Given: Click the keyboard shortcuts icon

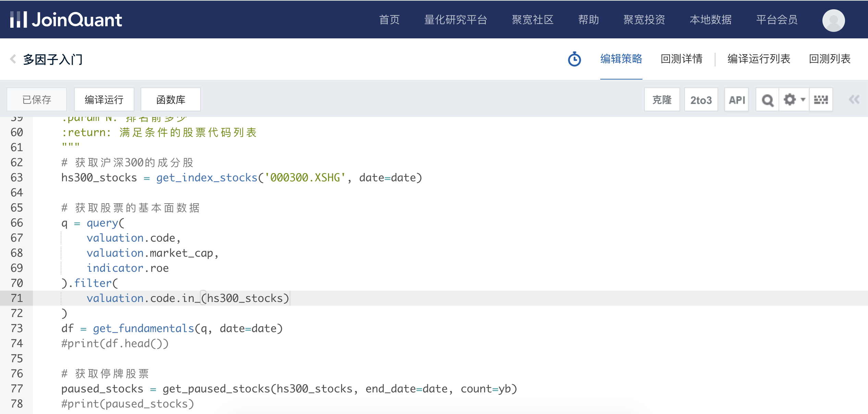Looking at the screenshot, I should pyautogui.click(x=821, y=100).
